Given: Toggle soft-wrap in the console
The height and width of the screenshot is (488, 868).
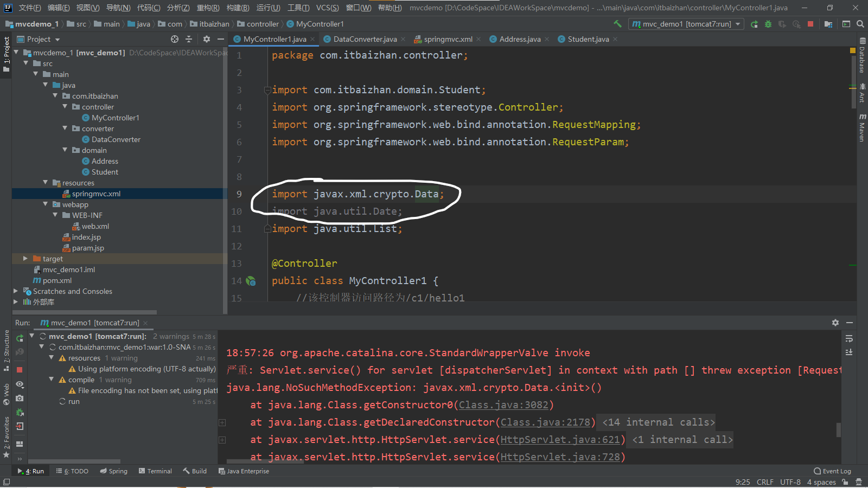Looking at the screenshot, I should (849, 338).
